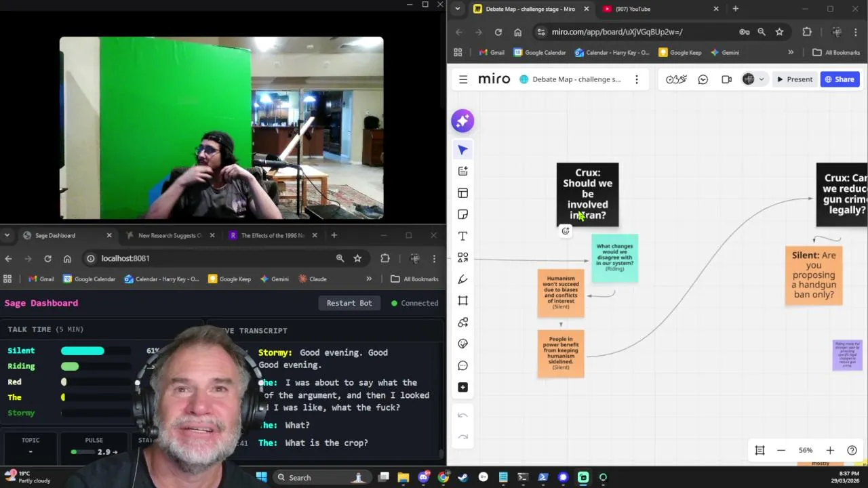Select the teal What changes sticky note

click(x=615, y=258)
